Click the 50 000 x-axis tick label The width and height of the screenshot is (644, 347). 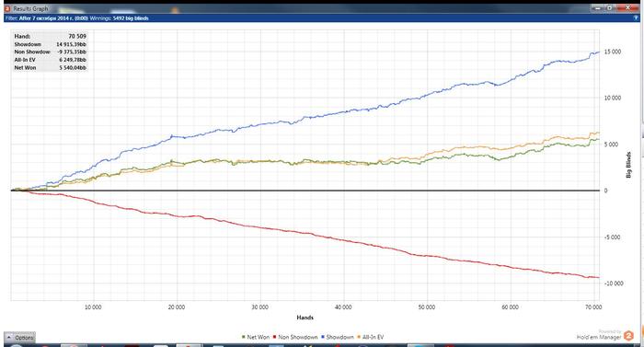426,307
